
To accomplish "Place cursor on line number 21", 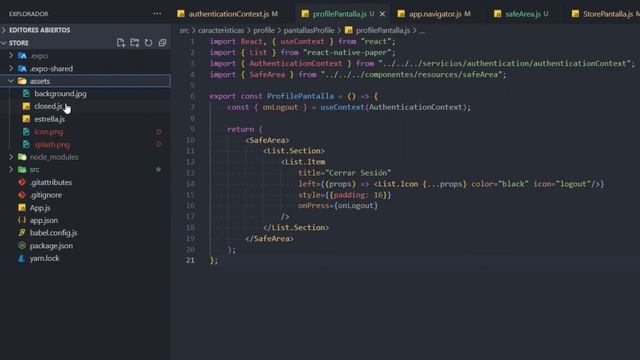I will tap(190, 260).
